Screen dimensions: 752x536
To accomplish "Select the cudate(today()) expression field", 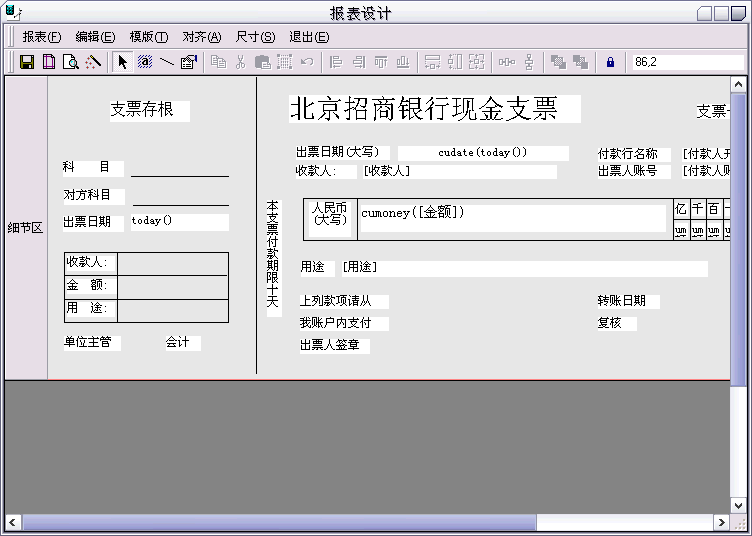I will pyautogui.click(x=483, y=153).
